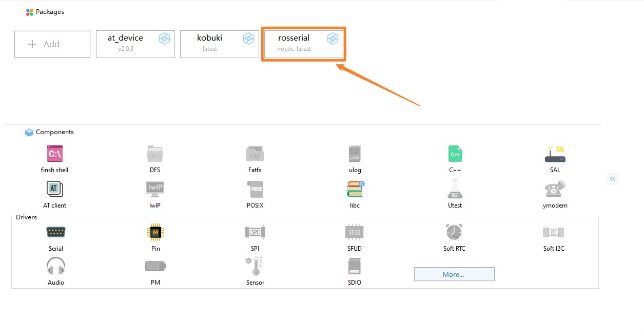Select the POSIX component icon
Image resolution: width=644 pixels, height=336 pixels.
pyautogui.click(x=255, y=189)
